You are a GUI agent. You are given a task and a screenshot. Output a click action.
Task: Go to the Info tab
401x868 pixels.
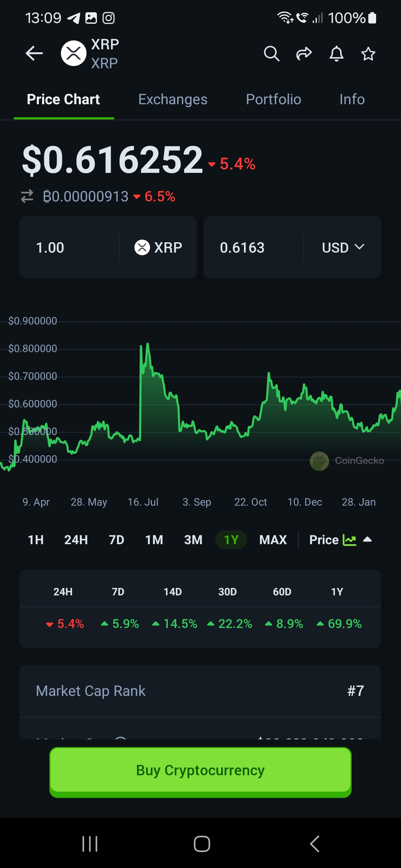click(352, 99)
